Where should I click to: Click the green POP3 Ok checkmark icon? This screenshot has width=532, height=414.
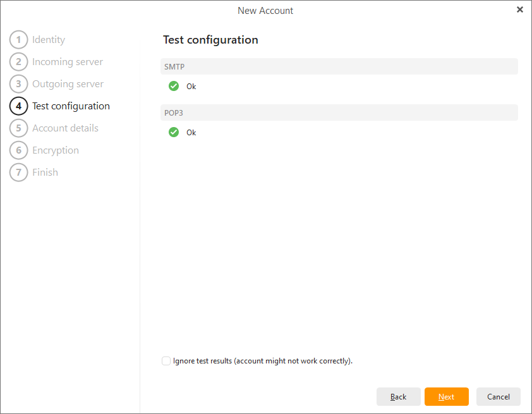pyautogui.click(x=174, y=132)
